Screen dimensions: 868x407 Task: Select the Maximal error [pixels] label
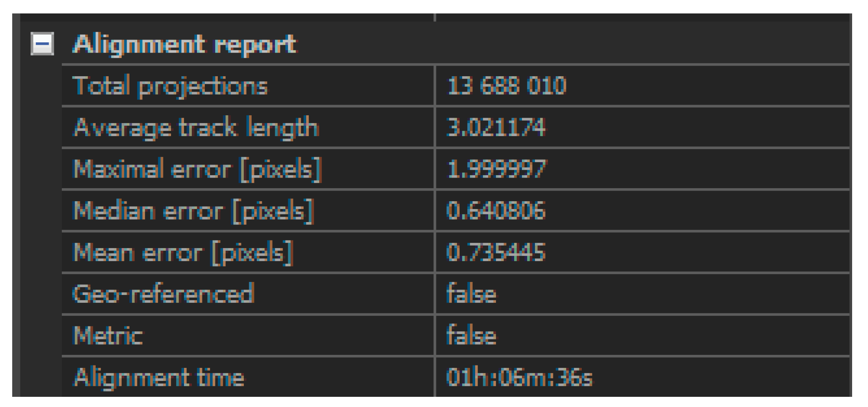pos(197,169)
